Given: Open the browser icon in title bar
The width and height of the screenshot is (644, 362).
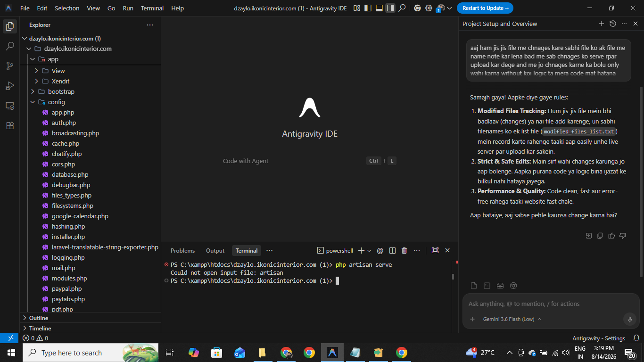Looking at the screenshot, I should coord(417,8).
